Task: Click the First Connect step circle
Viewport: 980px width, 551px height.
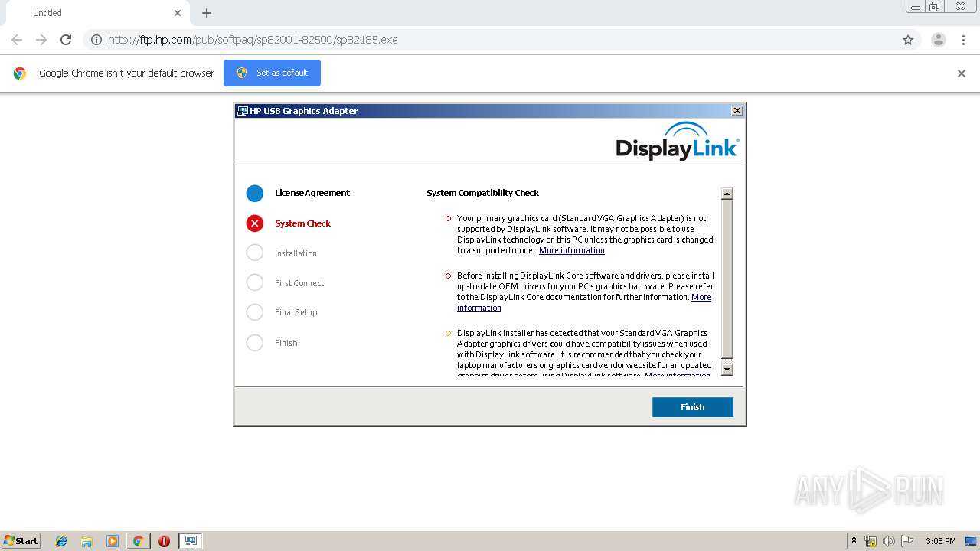Action: click(255, 282)
